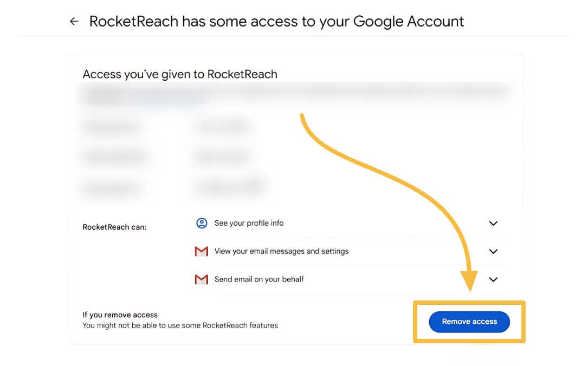
Task: Expand the See your profile info chevron
Action: coord(493,223)
